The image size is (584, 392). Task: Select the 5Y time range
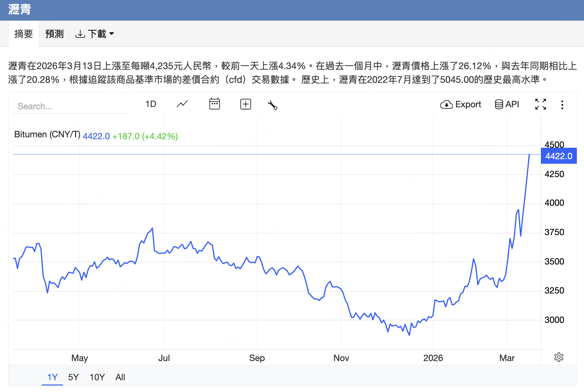pos(73,377)
